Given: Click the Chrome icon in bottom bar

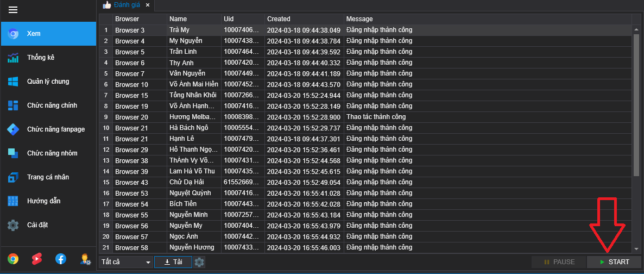Looking at the screenshot, I should click(13, 259).
